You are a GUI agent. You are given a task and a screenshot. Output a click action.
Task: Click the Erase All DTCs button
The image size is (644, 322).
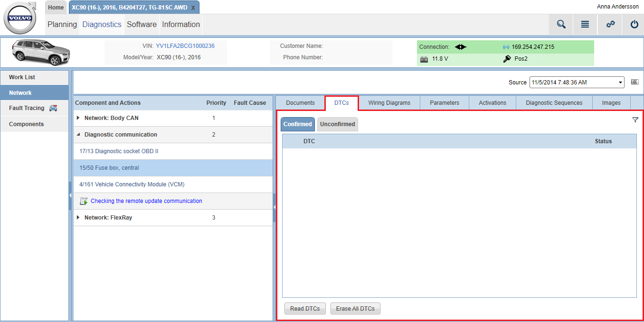click(355, 309)
